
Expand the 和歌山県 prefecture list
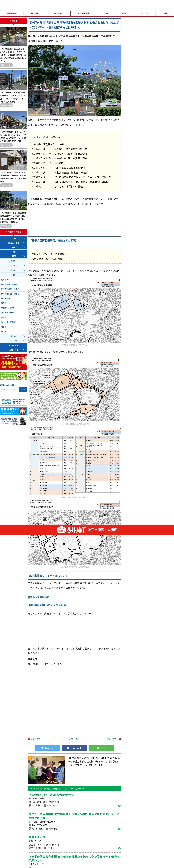13,341
